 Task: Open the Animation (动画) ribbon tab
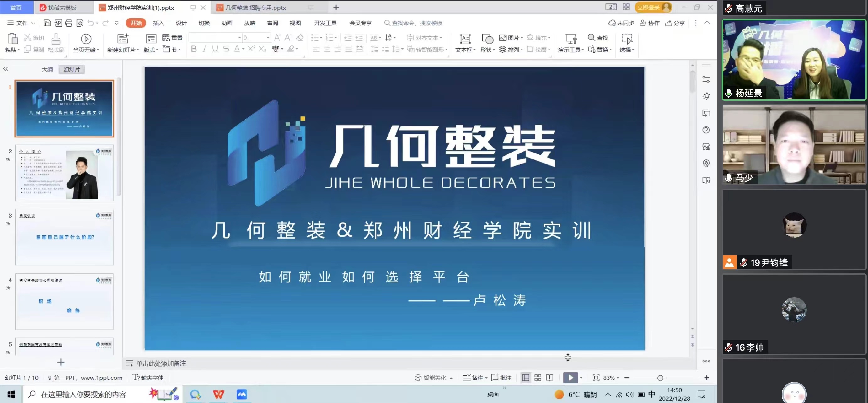coord(227,23)
